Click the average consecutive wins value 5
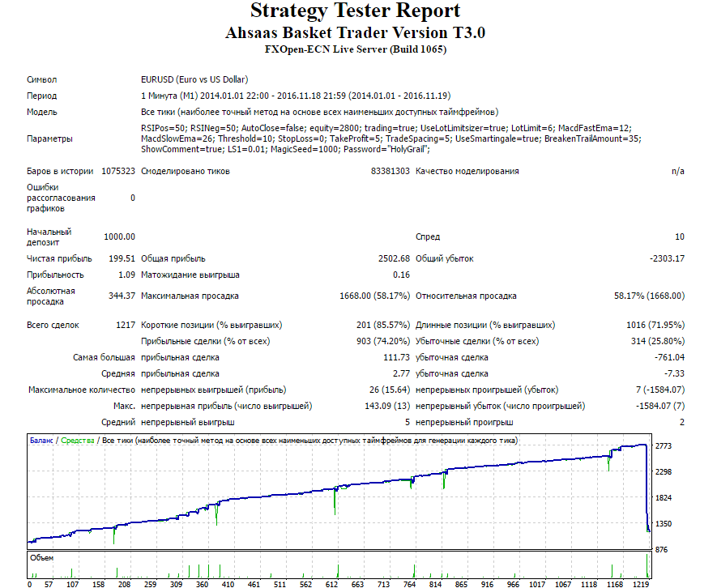Screen dimensions: 717x588 tap(407, 423)
